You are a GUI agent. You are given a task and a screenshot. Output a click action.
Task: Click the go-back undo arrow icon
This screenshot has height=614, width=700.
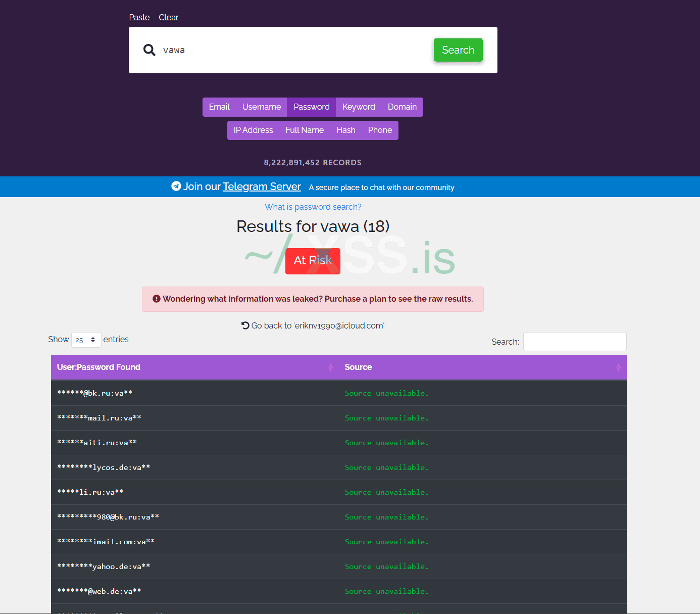[245, 325]
